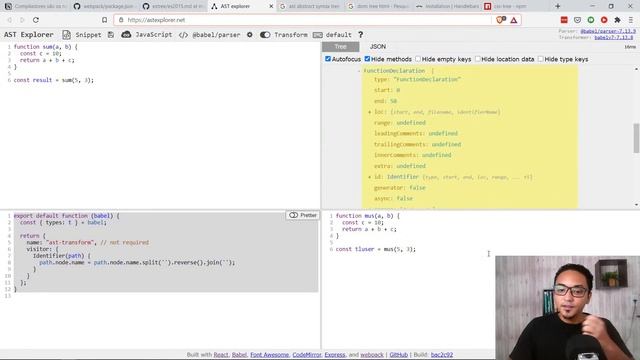
Task: Open parser settings gear icon
Action: (250, 35)
